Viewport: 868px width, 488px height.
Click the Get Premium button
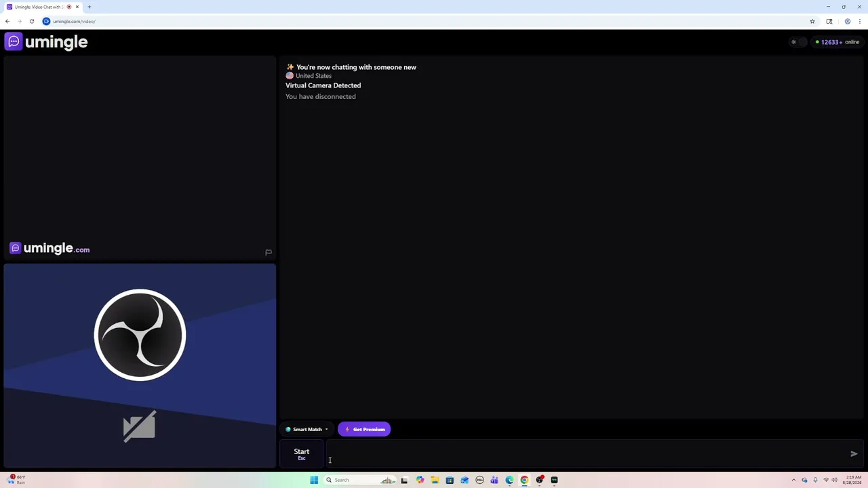coord(364,429)
